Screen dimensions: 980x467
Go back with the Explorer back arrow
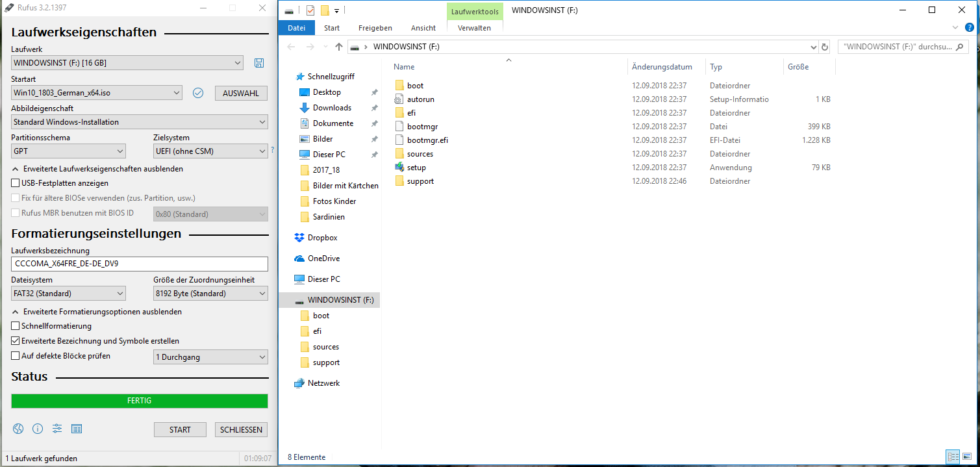point(292,47)
